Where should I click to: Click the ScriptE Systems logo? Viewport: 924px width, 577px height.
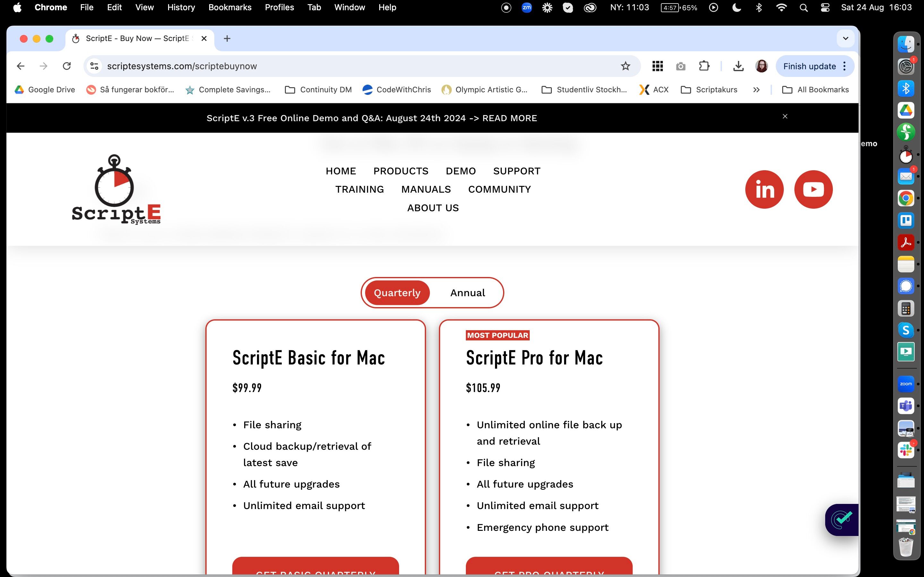116,189
